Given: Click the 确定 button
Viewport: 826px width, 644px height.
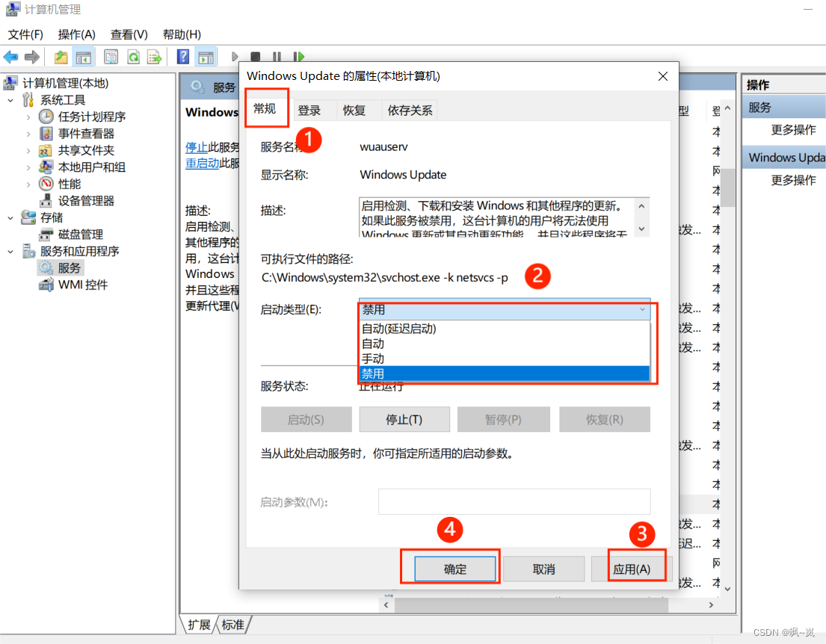Looking at the screenshot, I should (x=455, y=569).
